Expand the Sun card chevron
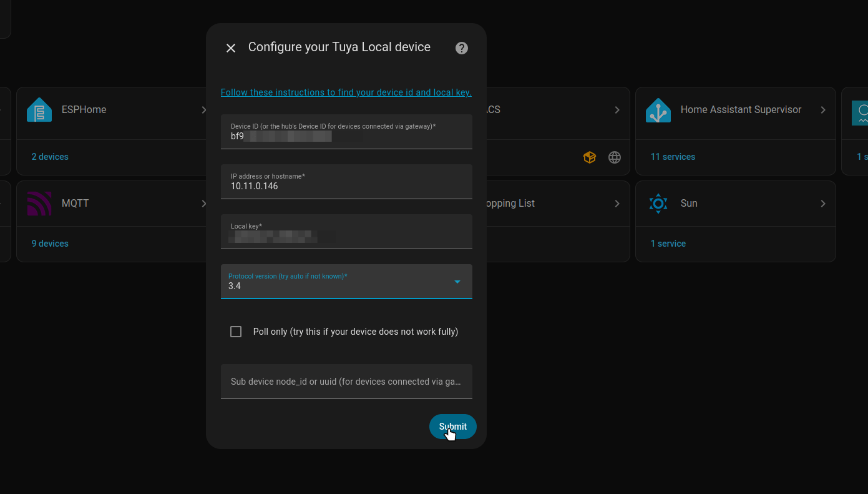 click(x=823, y=204)
